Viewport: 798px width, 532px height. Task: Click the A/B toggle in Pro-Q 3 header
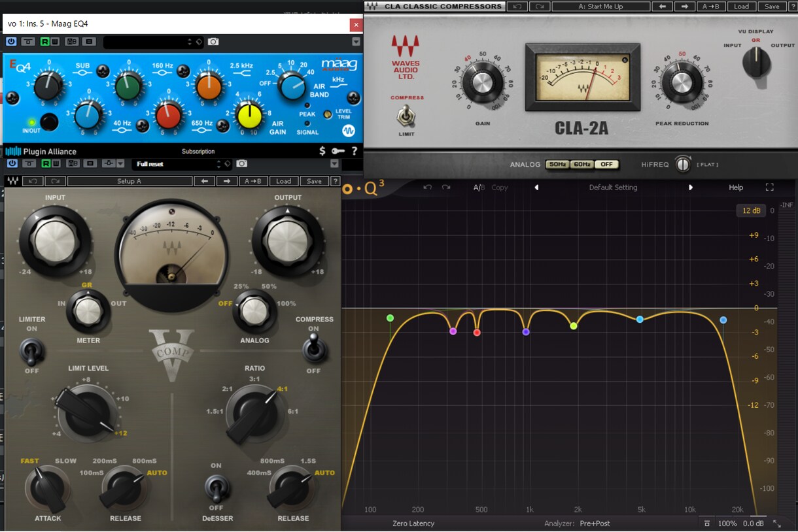(479, 188)
